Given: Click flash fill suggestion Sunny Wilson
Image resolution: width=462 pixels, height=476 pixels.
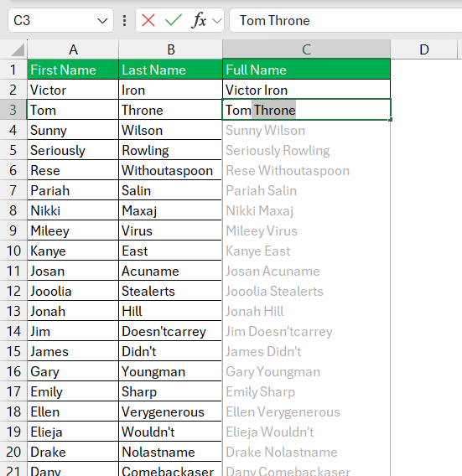Looking at the screenshot, I should coord(265,131).
